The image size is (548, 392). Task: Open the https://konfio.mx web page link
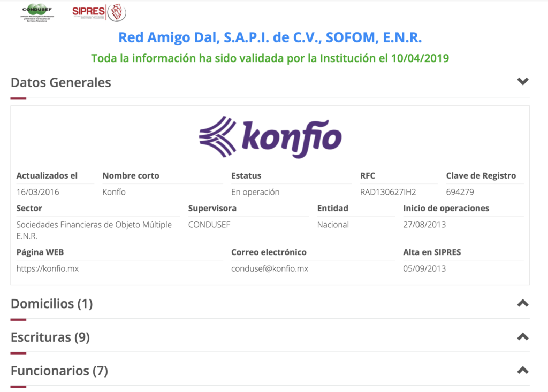click(x=48, y=268)
